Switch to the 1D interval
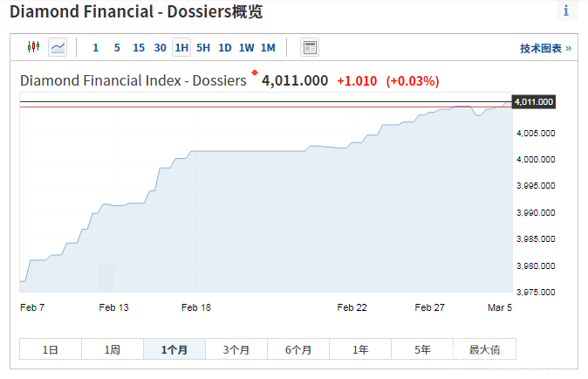This screenshot has height=379, width=588. (225, 48)
